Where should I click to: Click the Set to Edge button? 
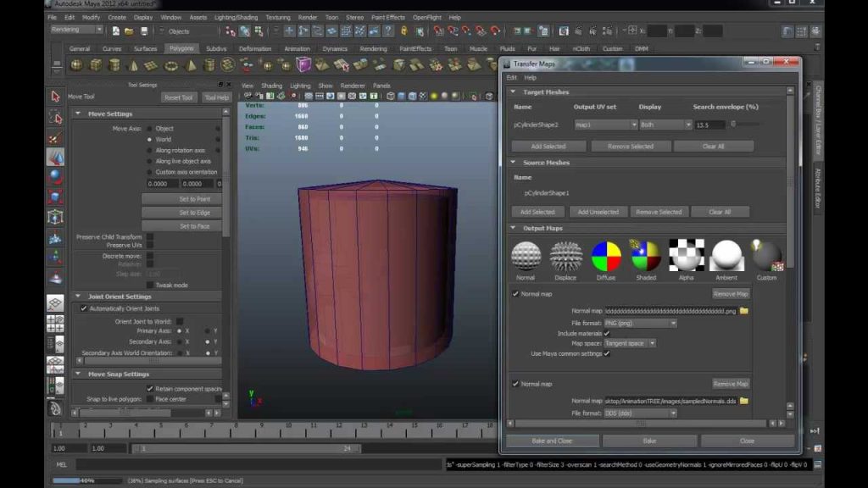[183, 213]
